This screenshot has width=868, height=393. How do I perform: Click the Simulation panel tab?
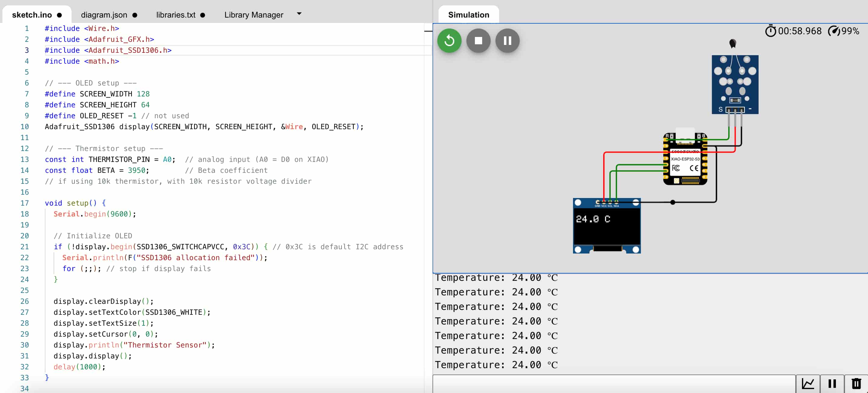click(468, 15)
